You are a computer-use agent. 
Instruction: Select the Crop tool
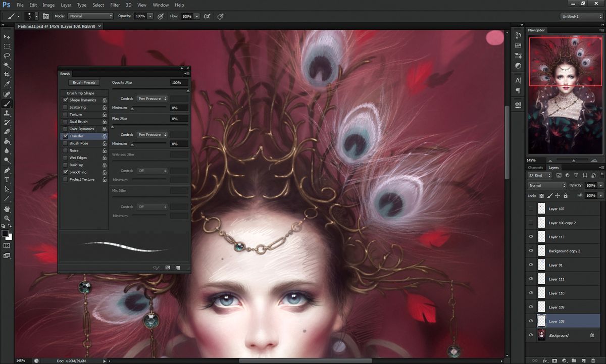7,74
